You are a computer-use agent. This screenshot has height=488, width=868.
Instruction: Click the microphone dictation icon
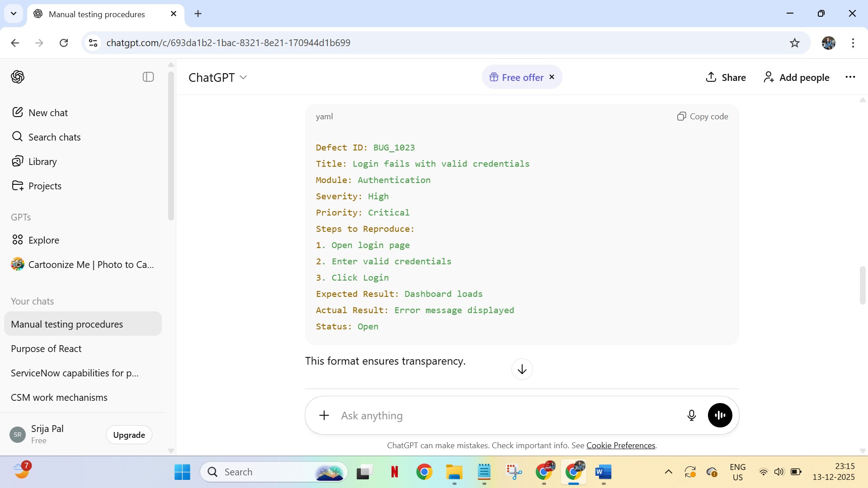tap(691, 415)
